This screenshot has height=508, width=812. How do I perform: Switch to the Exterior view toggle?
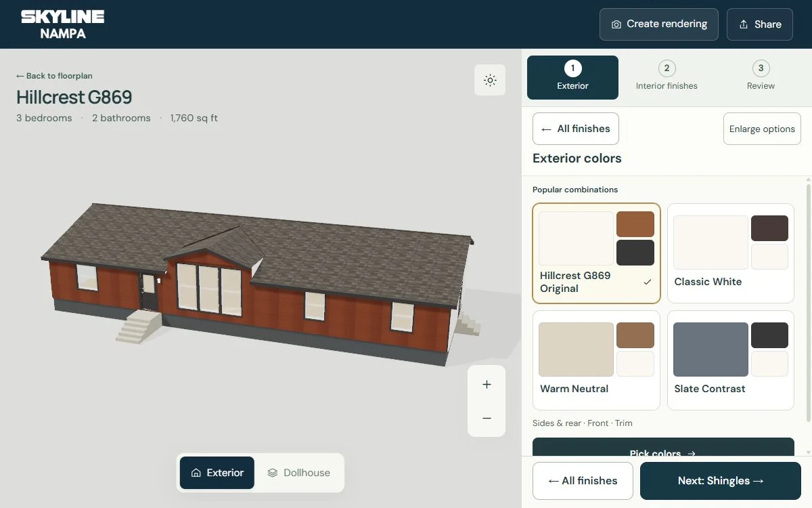pyautogui.click(x=217, y=473)
